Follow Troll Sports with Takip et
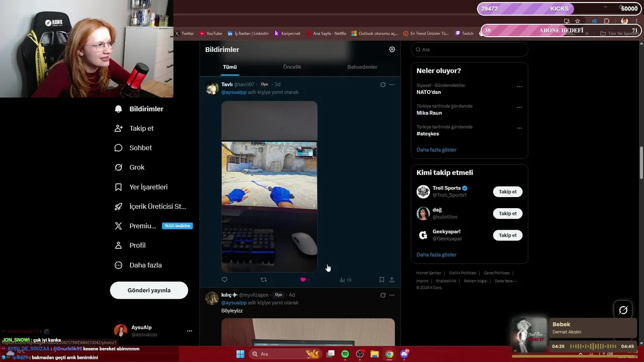644x362 pixels. (508, 192)
